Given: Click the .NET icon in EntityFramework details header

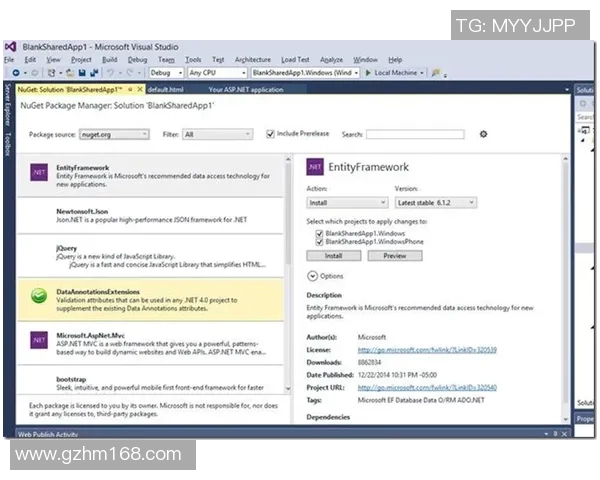Looking at the screenshot, I should [x=315, y=167].
